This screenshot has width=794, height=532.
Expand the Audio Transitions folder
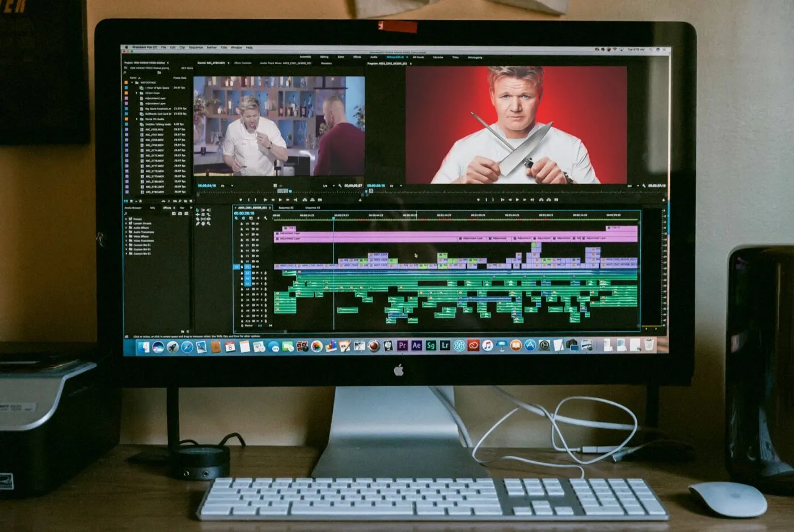126,232
